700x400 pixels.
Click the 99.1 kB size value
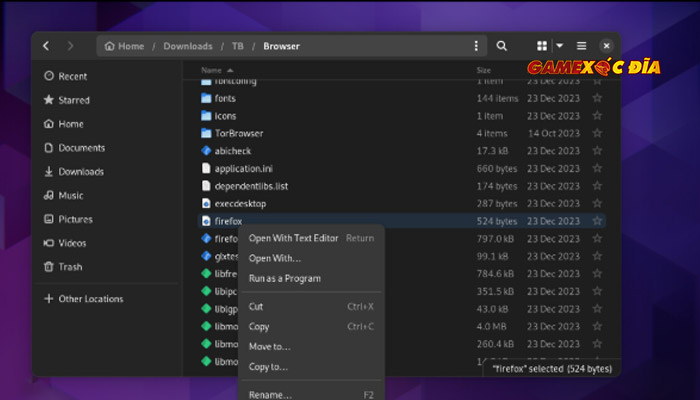point(492,256)
